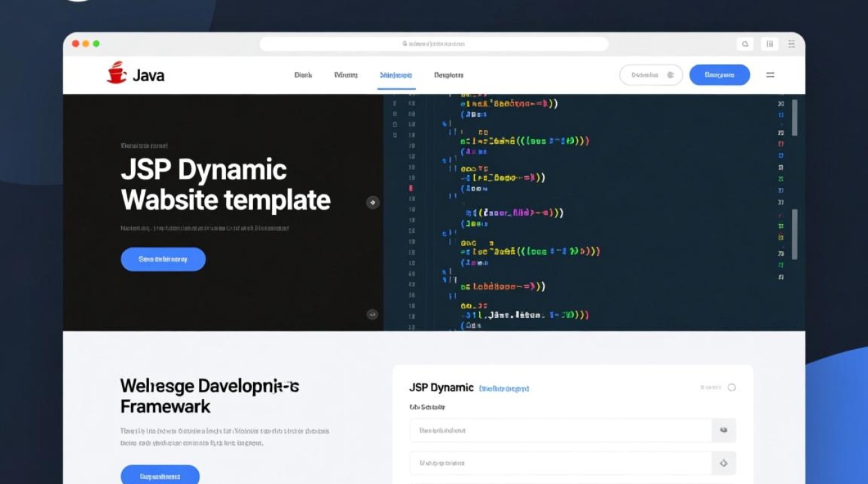Click the browser toolbar cloud icon
The image size is (868, 484).
[x=745, y=44]
